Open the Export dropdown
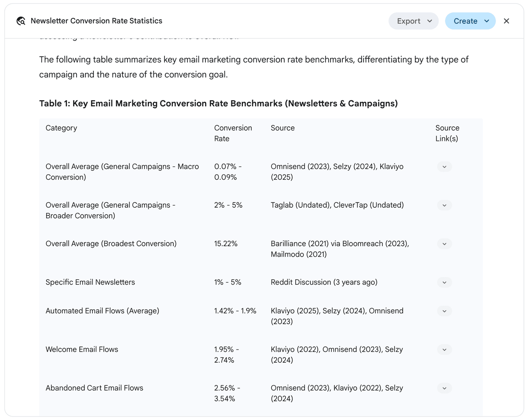Screen dimensions: 528x420 pyautogui.click(x=413, y=21)
